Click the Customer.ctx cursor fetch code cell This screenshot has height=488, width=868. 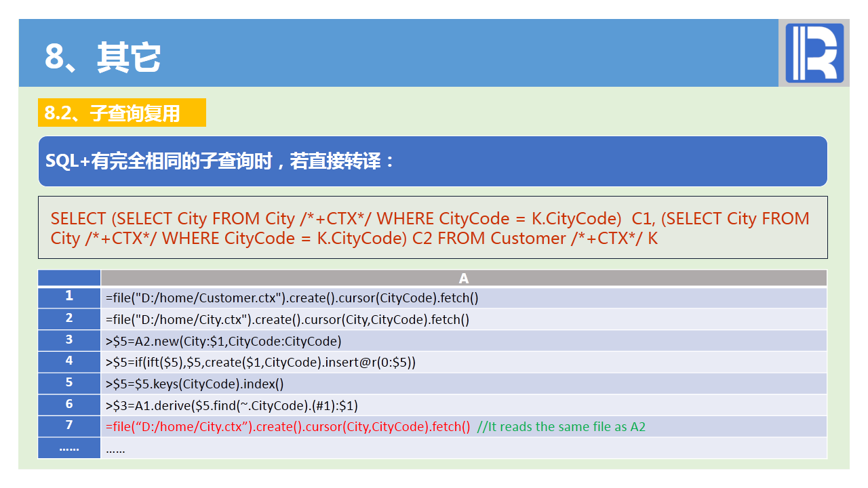click(464, 298)
